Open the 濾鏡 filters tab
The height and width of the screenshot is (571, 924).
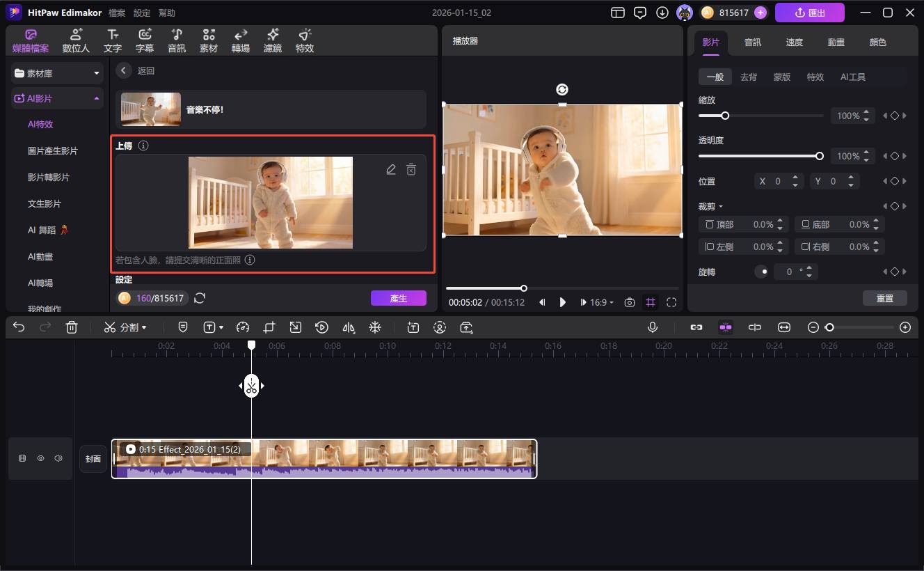[273, 41]
